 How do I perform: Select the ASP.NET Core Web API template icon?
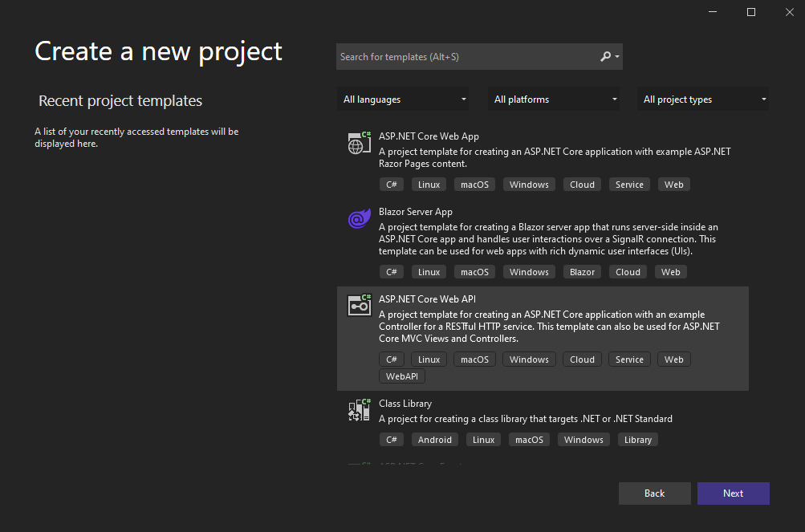click(x=359, y=305)
